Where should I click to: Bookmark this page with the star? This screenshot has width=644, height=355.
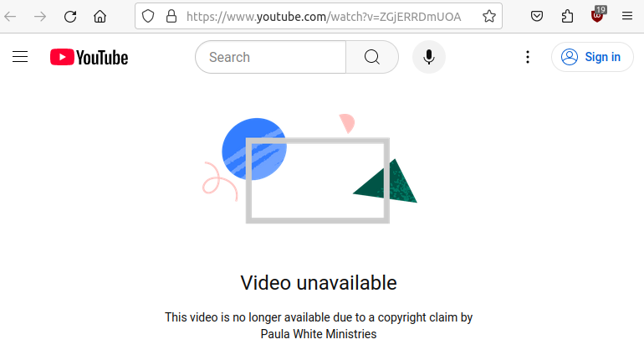[x=488, y=17]
